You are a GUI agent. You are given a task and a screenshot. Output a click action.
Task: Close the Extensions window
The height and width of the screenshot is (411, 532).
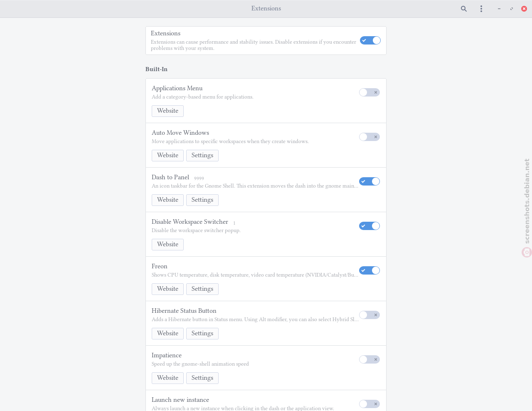pos(524,9)
